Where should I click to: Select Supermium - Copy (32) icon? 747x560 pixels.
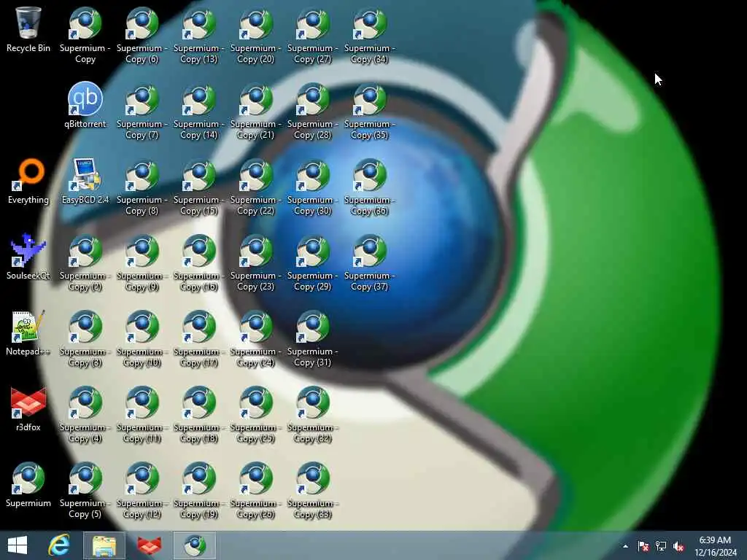pos(312,414)
